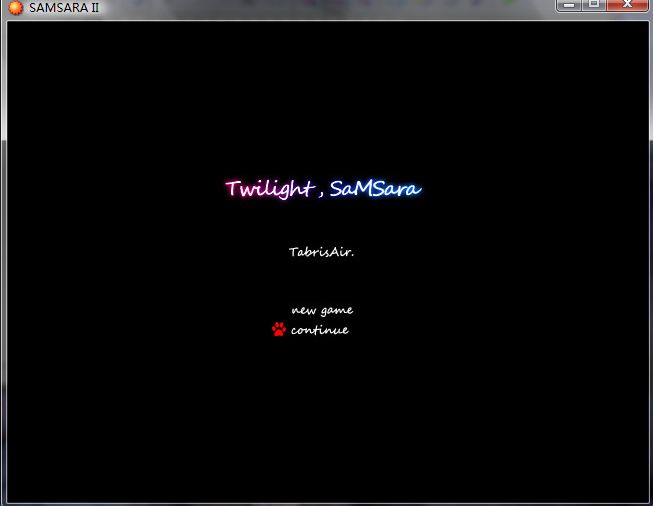Maximize the SAMSARA II window

click(x=594, y=5)
